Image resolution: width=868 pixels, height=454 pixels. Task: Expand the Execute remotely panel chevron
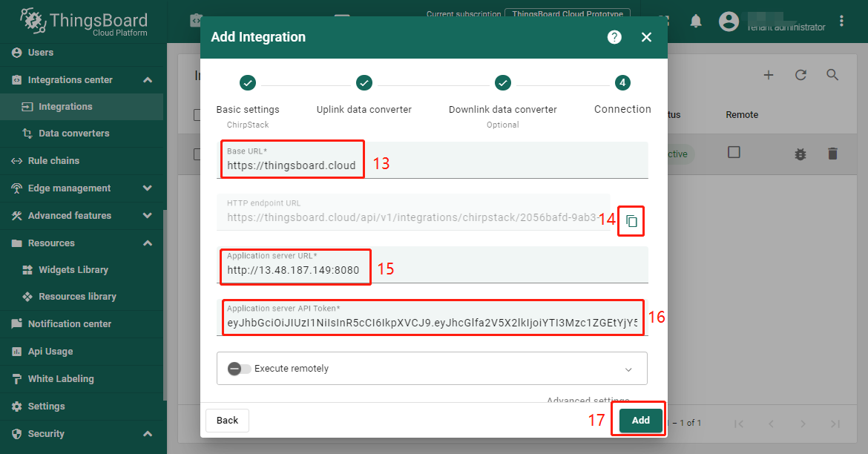[628, 369]
